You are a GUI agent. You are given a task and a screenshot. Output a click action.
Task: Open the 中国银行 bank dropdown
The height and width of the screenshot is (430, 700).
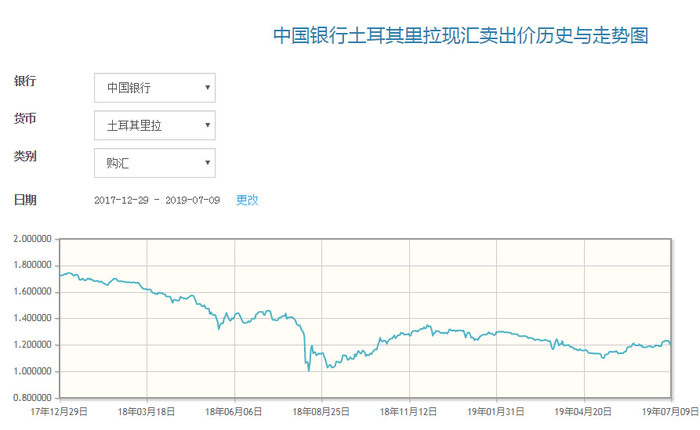(154, 88)
